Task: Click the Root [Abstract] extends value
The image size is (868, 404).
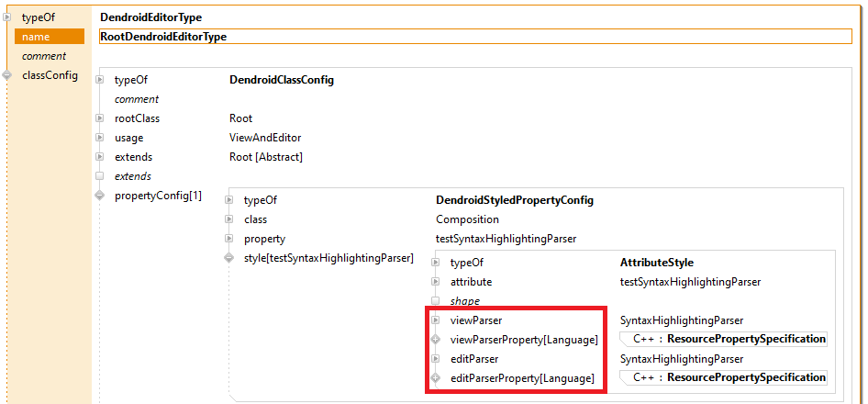Action: click(266, 157)
